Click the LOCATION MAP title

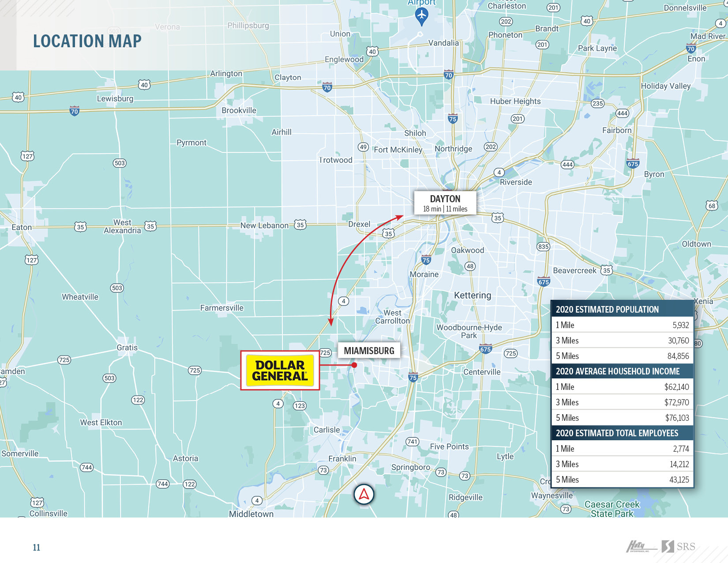pos(87,41)
